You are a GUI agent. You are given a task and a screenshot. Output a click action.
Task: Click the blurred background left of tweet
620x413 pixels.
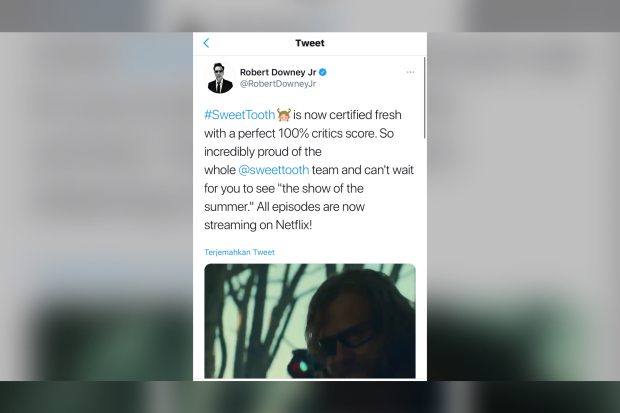[x=96, y=206]
